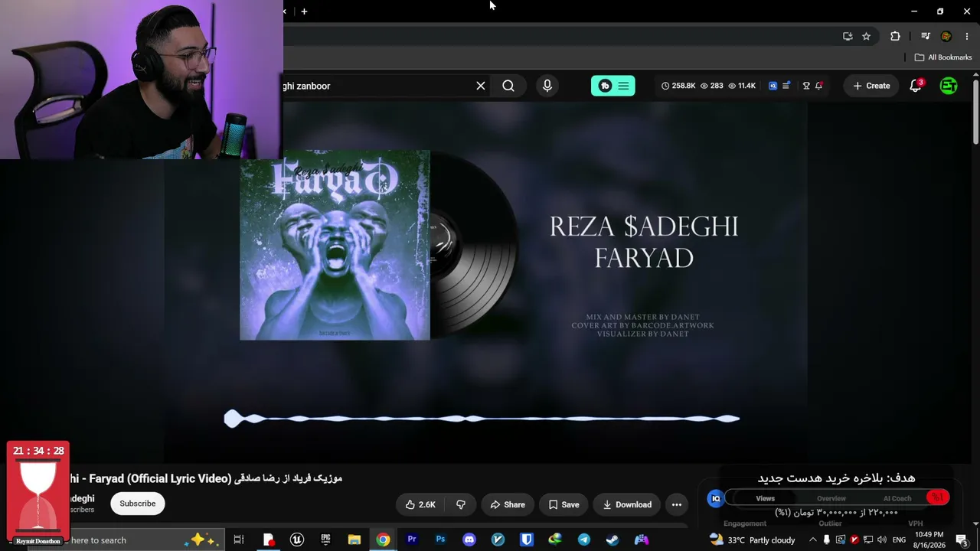Save the video to a playlist

tap(563, 504)
